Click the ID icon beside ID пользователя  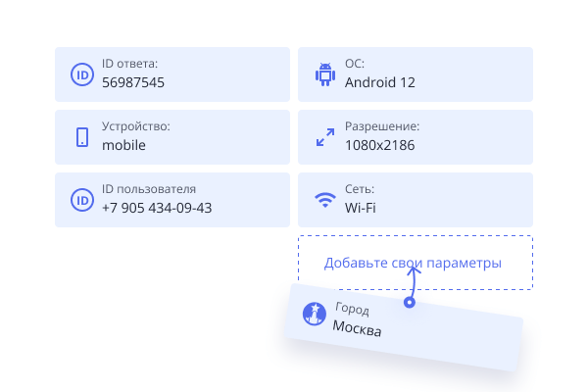click(x=81, y=200)
